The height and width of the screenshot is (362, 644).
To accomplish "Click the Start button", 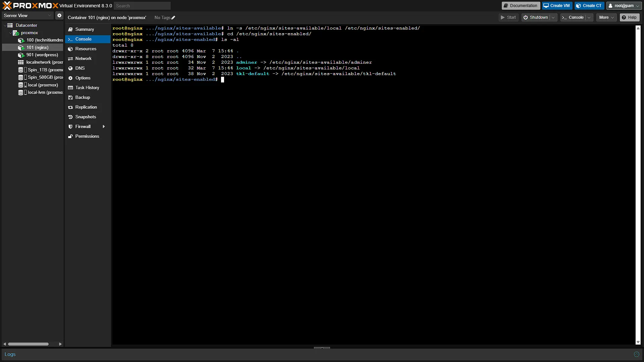I will [x=508, y=17].
